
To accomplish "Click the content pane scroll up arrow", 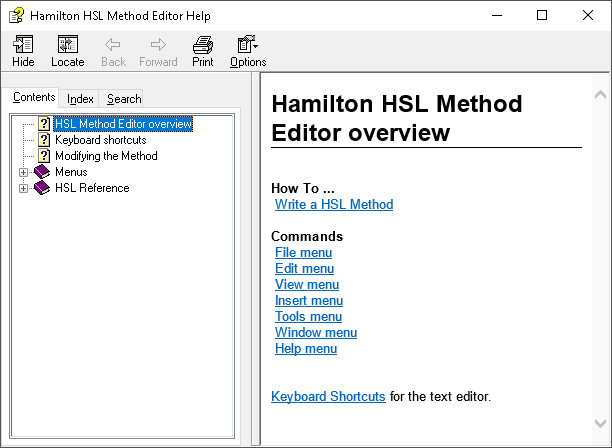I will [x=600, y=95].
